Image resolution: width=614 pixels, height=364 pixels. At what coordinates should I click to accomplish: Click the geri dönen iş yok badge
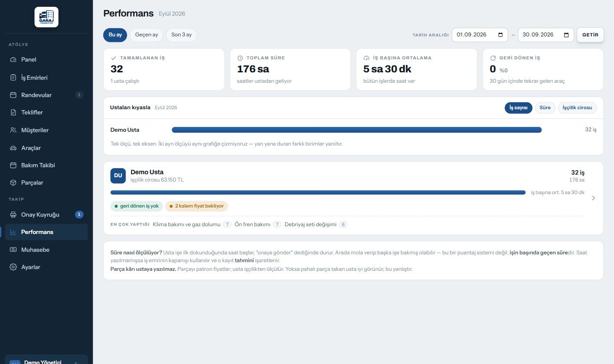point(136,206)
